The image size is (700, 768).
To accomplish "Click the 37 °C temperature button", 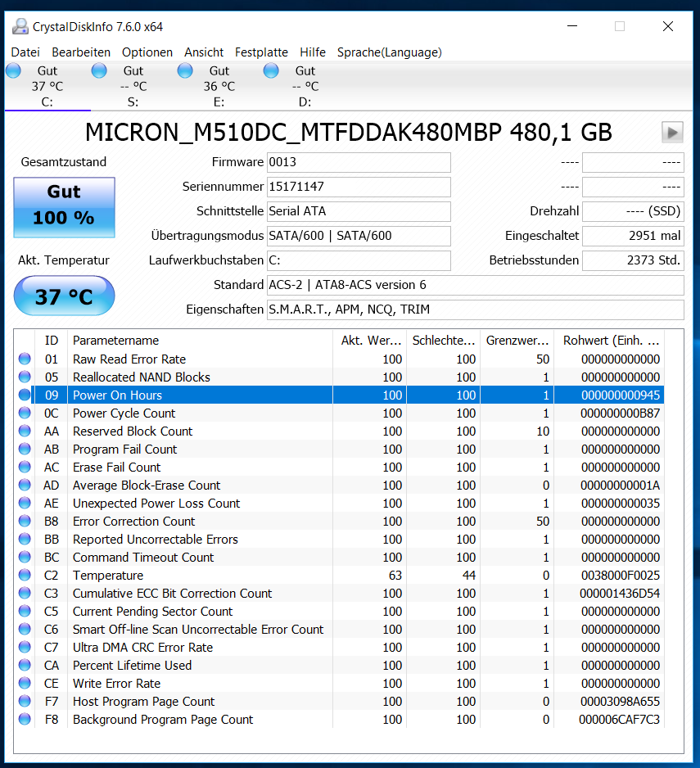I will [x=64, y=296].
